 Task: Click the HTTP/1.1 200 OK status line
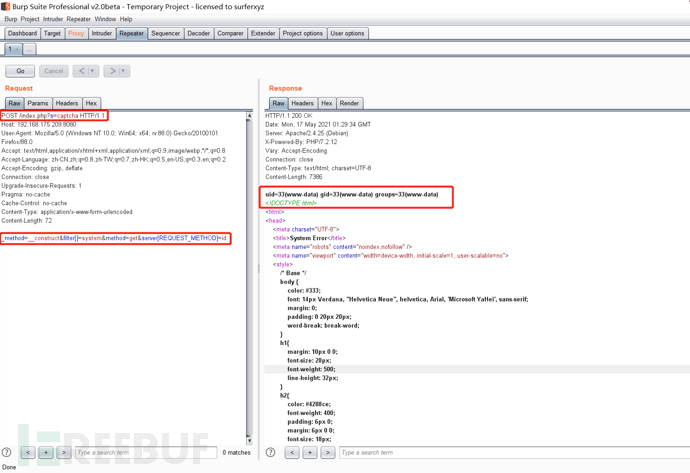coord(289,116)
